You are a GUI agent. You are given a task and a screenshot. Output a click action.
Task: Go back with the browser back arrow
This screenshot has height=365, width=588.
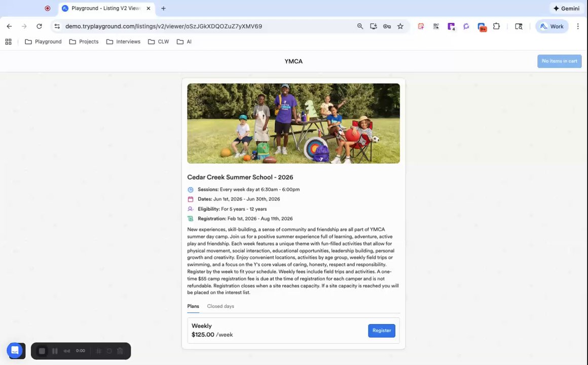coord(9,26)
